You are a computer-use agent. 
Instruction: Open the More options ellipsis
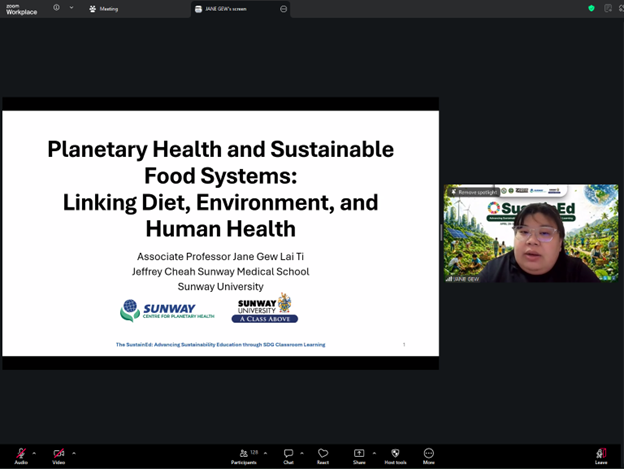(x=429, y=454)
